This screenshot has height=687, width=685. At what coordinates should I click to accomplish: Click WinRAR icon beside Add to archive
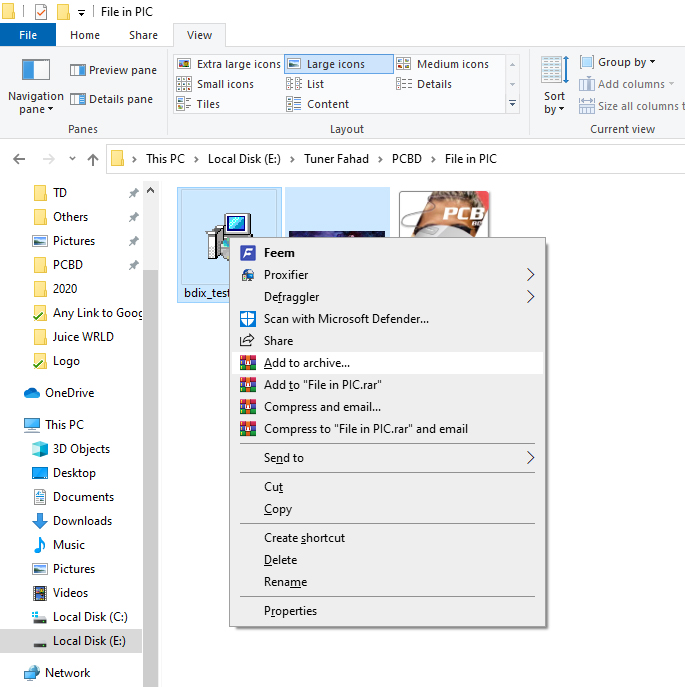click(247, 363)
